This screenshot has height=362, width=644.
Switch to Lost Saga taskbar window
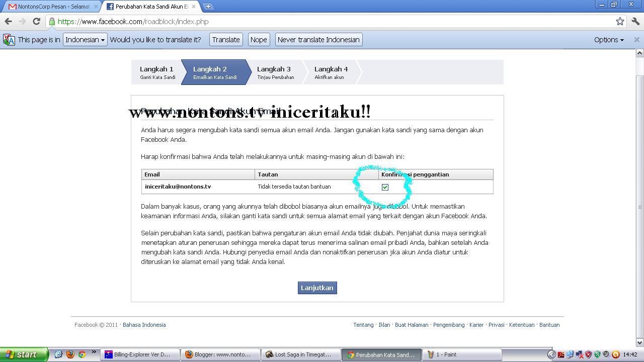(301, 354)
